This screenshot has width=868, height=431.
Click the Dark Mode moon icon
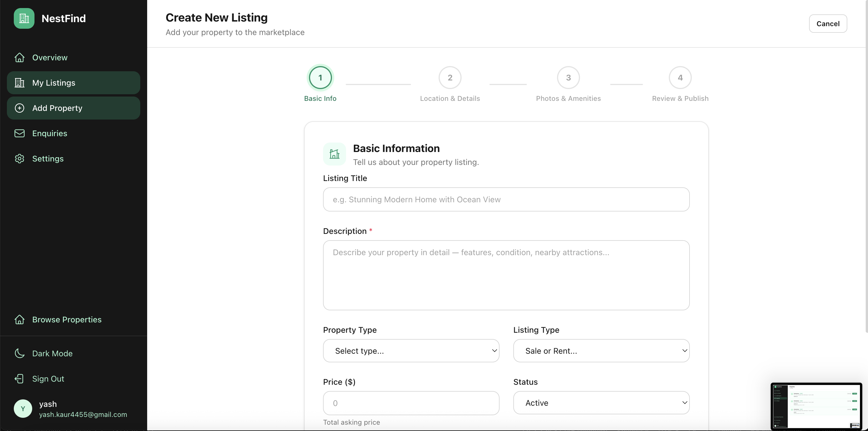coord(19,353)
